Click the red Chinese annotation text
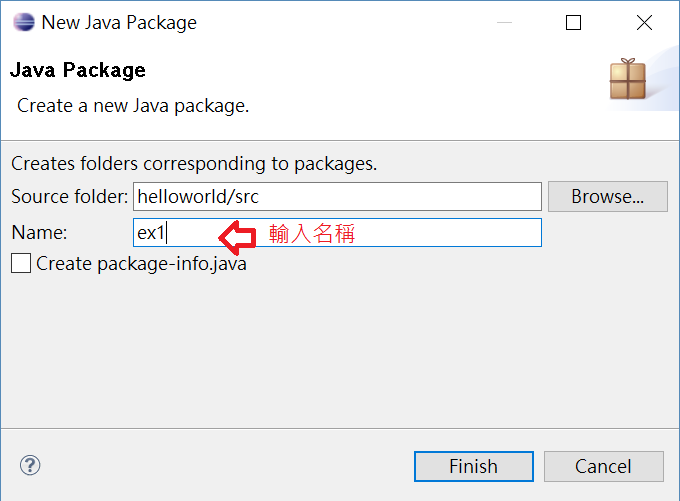This screenshot has width=680, height=501. pos(312,233)
